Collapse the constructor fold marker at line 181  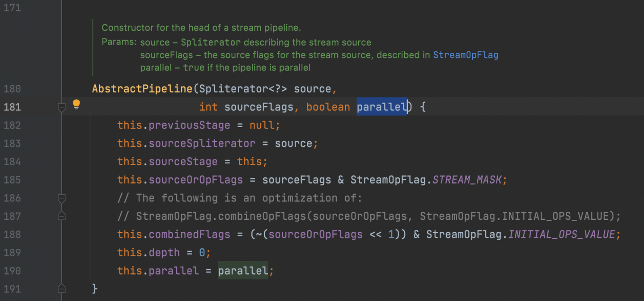coord(62,107)
